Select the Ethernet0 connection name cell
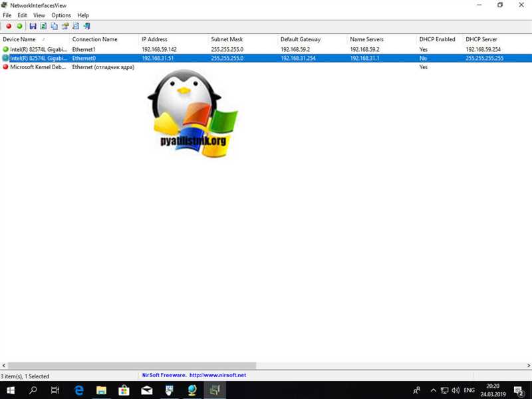Image resolution: width=532 pixels, height=399 pixels. 84,58
